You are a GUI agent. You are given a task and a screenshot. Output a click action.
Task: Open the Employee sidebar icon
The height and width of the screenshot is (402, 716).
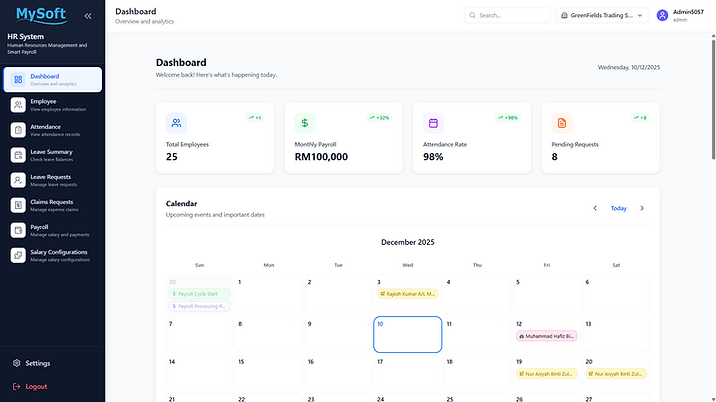pyautogui.click(x=18, y=105)
